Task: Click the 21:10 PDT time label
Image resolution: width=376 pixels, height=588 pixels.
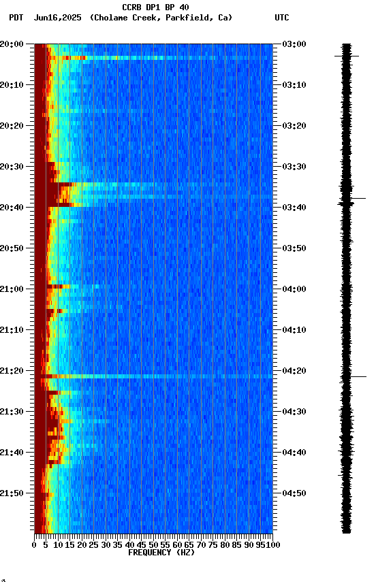Action: point(12,330)
